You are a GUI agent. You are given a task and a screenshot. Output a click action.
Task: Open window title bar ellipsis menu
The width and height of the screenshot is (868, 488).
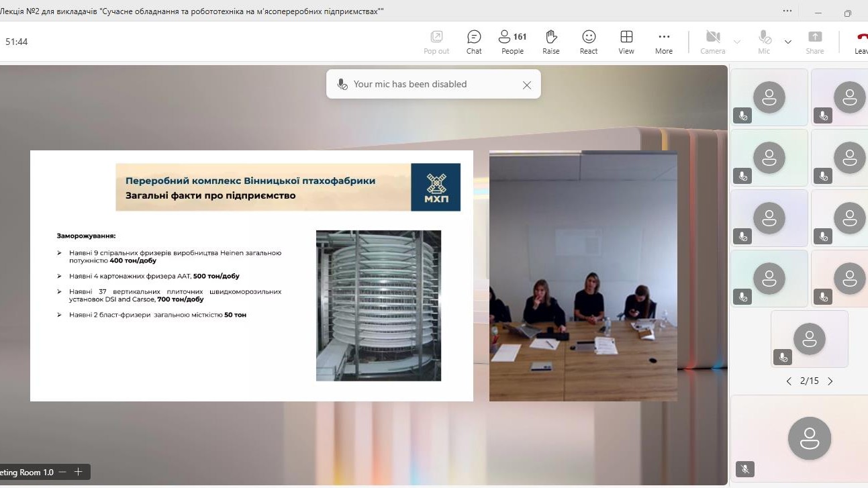787,11
